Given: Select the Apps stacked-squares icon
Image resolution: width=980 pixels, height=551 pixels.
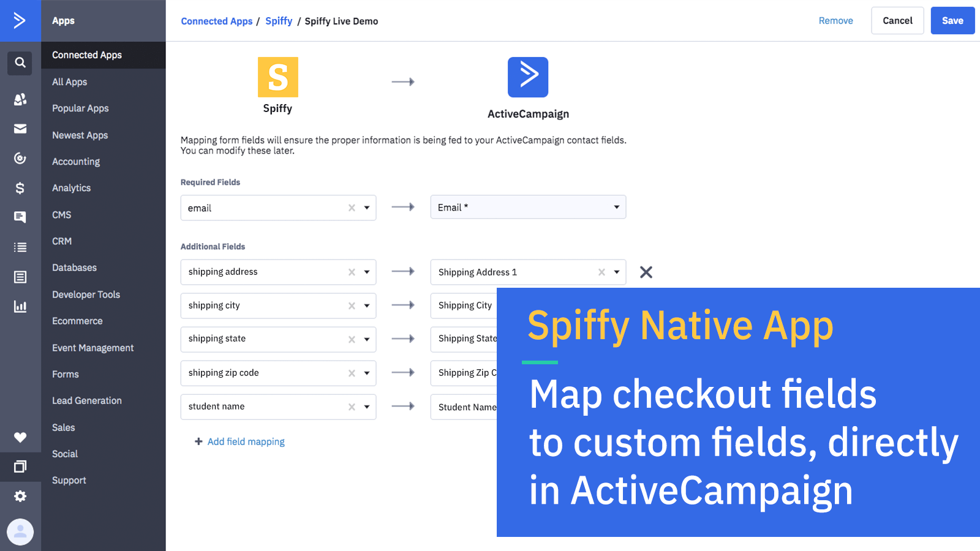Looking at the screenshot, I should coord(20,467).
